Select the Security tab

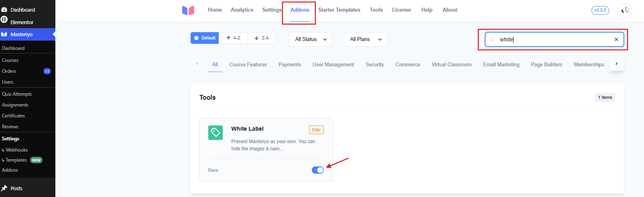tap(374, 65)
